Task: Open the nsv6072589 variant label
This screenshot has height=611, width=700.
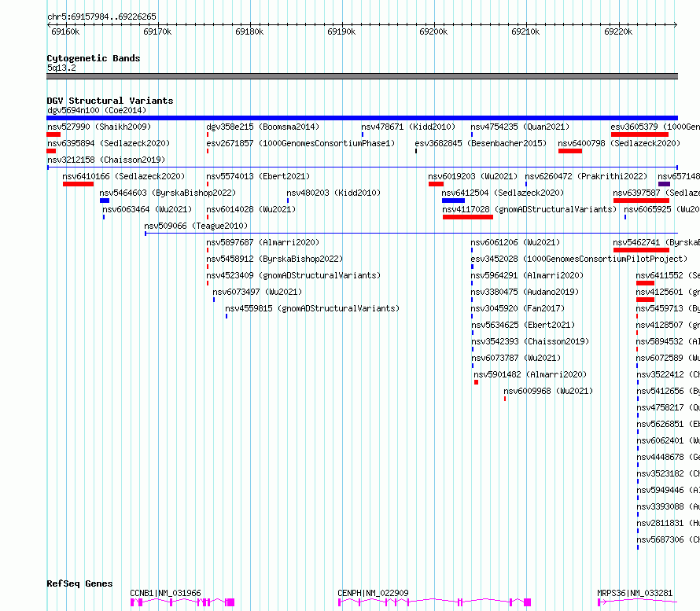Action: point(668,358)
